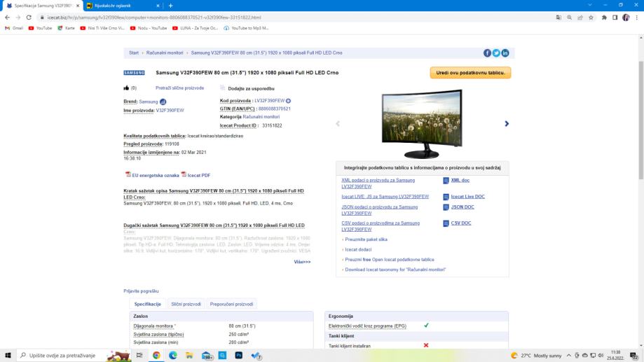
Task: Share the page via the Facebook icon
Action: [x=488, y=53]
